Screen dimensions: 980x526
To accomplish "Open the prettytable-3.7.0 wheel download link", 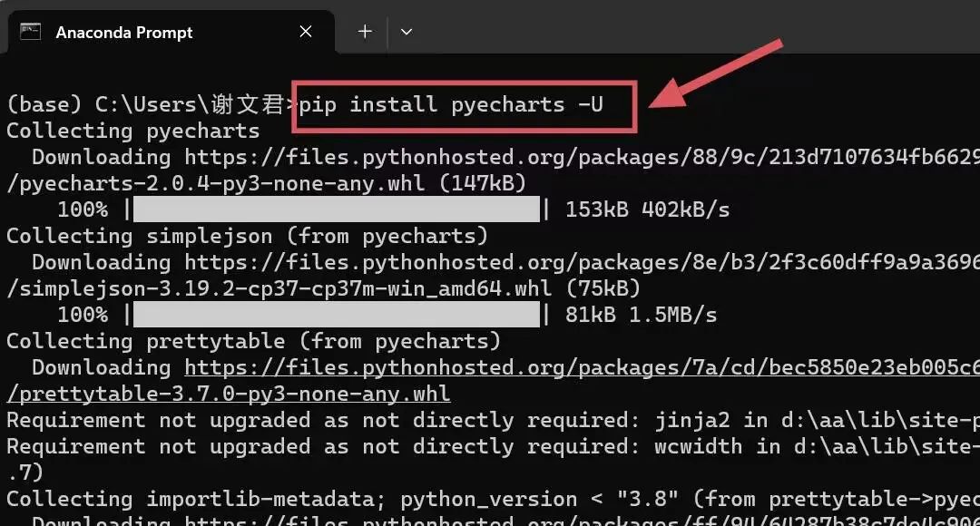I will [227, 393].
